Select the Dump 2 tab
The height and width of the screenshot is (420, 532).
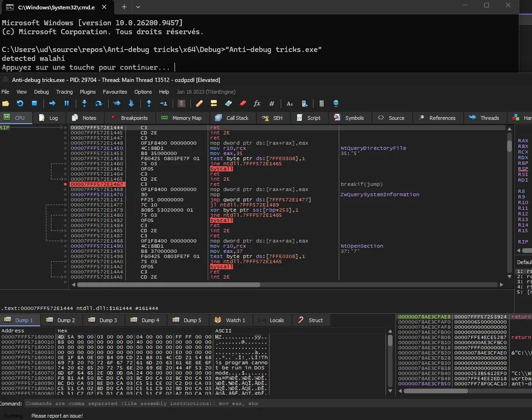click(61, 320)
